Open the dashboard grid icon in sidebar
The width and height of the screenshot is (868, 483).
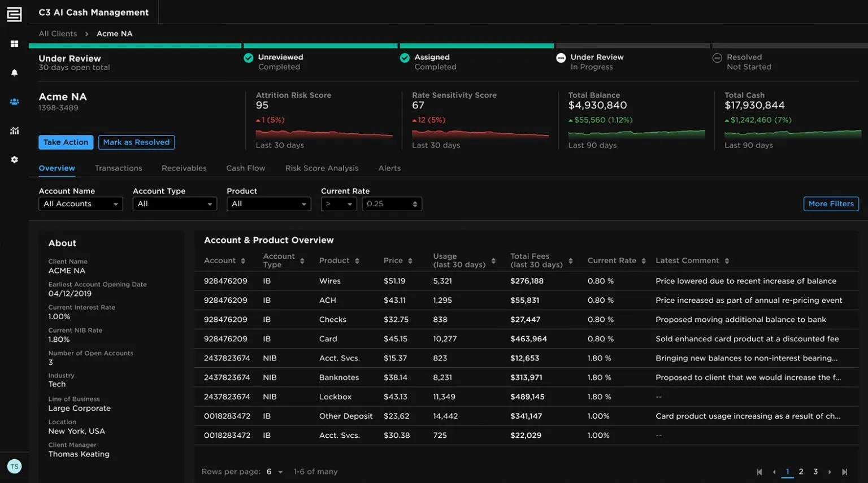(x=15, y=43)
